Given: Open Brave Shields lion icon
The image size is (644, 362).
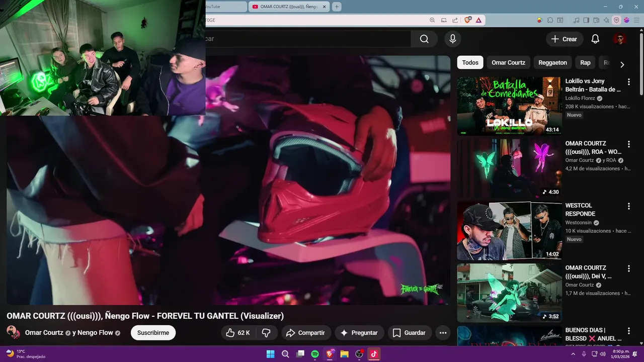Looking at the screenshot, I should [x=468, y=20].
